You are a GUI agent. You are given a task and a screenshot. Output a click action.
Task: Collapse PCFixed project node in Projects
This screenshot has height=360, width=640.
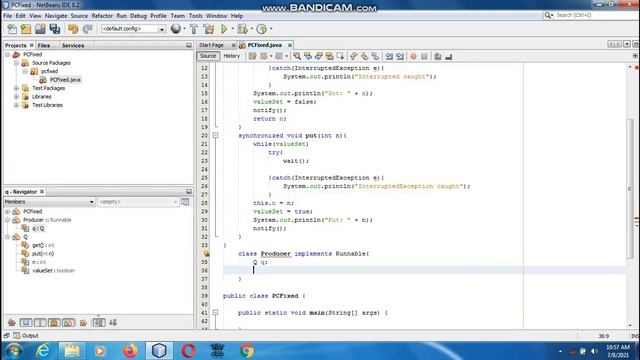[7, 54]
